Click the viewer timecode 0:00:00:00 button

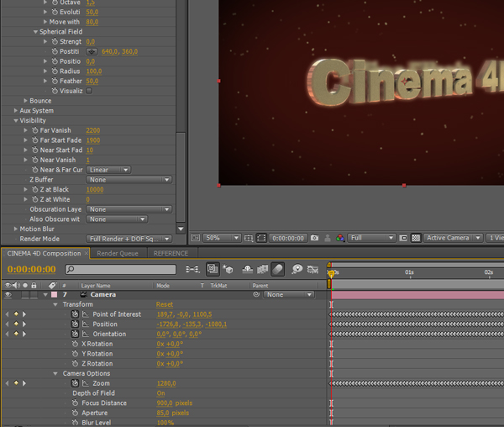288,238
